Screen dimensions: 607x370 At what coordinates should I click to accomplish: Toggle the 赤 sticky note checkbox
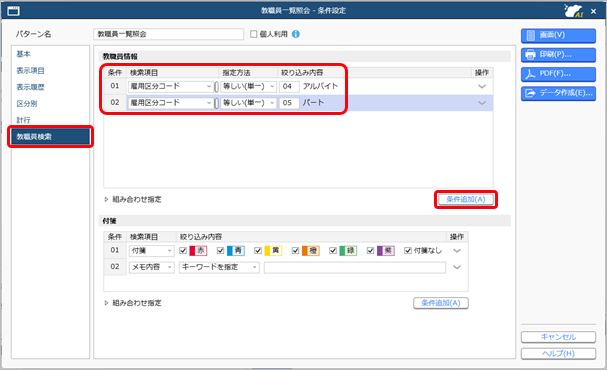tap(183, 251)
